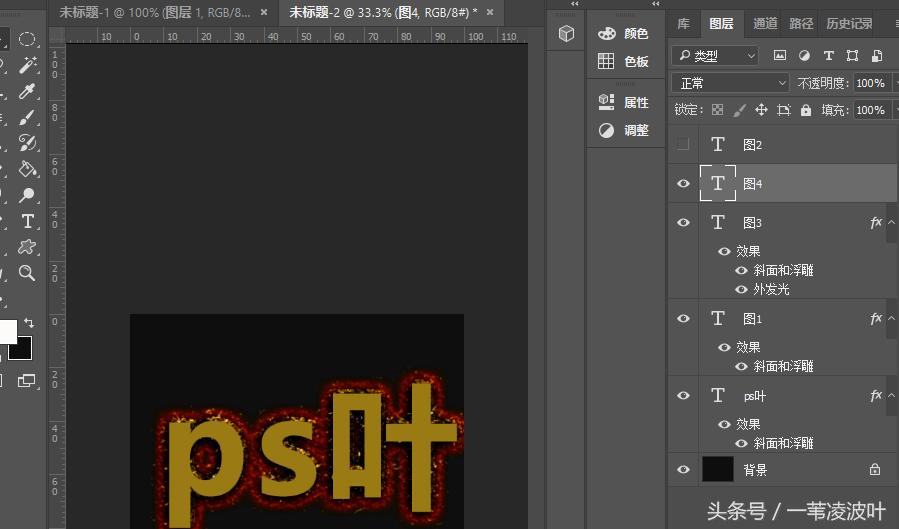Lock layer position move icon
The width and height of the screenshot is (899, 529).
coord(761,109)
